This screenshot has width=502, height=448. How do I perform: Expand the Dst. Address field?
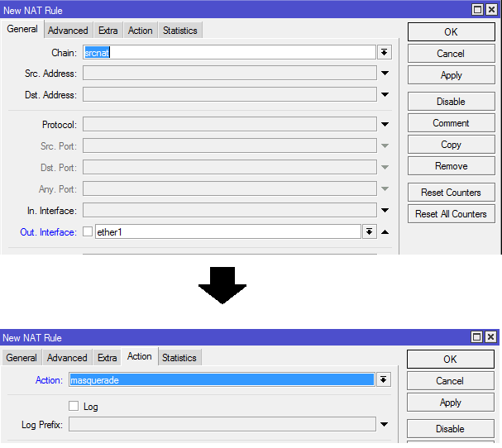(385, 95)
